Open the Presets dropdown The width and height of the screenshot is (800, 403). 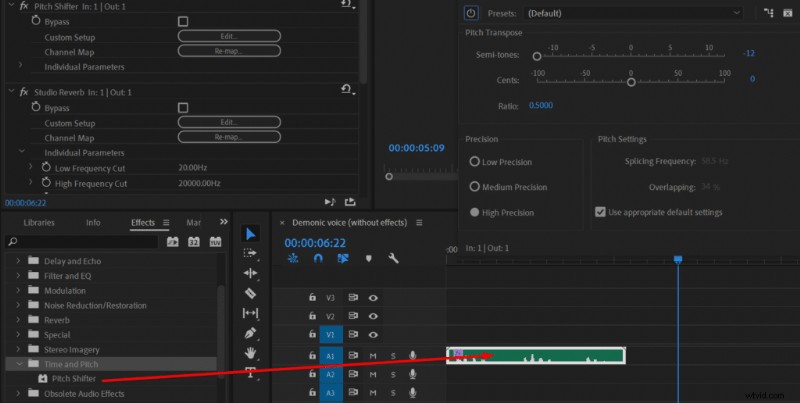633,13
